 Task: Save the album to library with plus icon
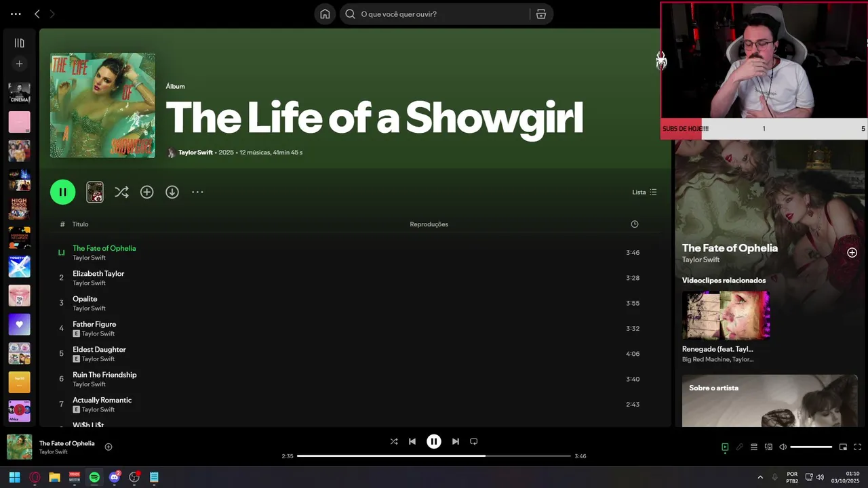146,192
